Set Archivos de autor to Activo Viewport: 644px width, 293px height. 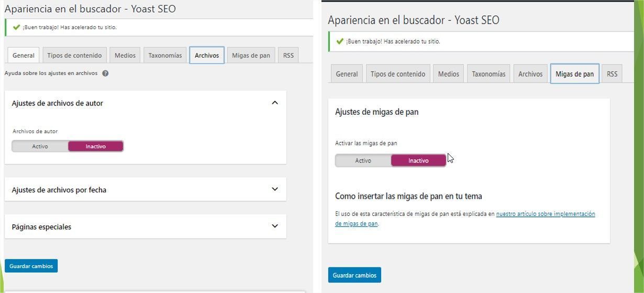40,146
